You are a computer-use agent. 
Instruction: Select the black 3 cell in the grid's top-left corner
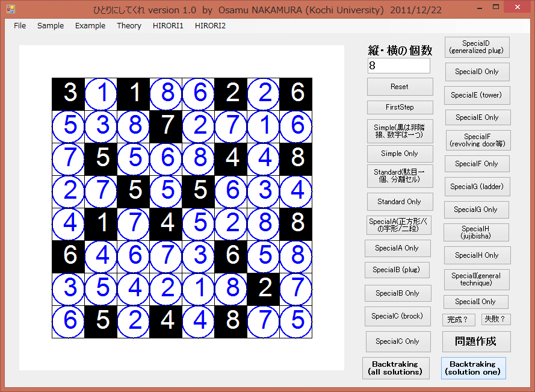point(68,95)
